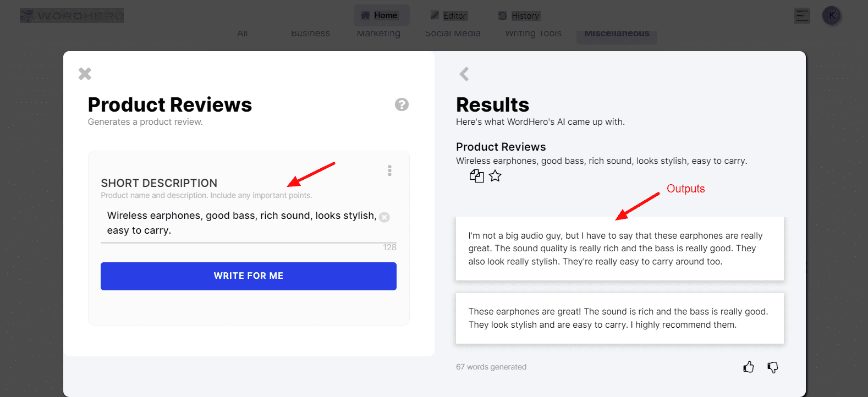This screenshot has width=868, height=397.
Task: Open the help question mark icon
Action: pyautogui.click(x=402, y=104)
